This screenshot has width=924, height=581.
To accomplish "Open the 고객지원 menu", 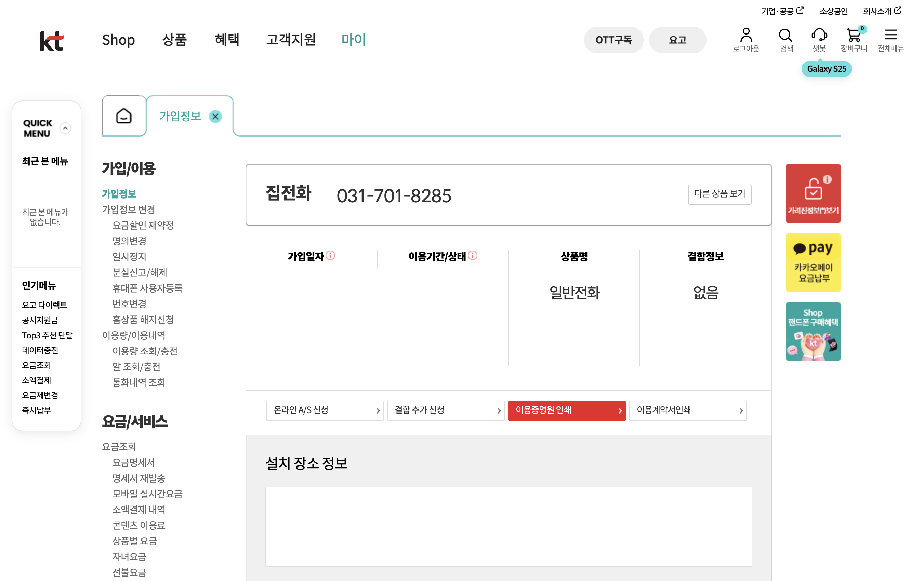I will point(291,40).
